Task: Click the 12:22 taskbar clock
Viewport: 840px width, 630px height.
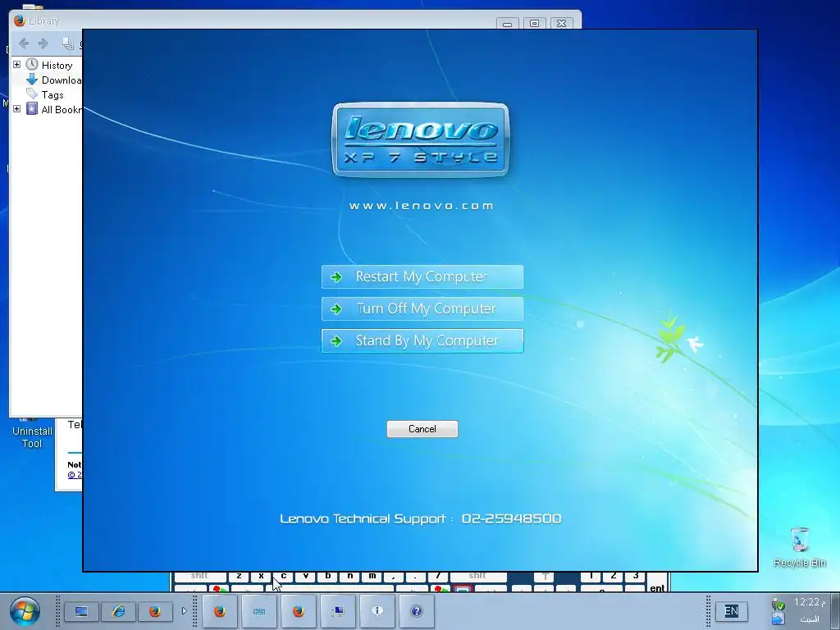Action: click(809, 602)
